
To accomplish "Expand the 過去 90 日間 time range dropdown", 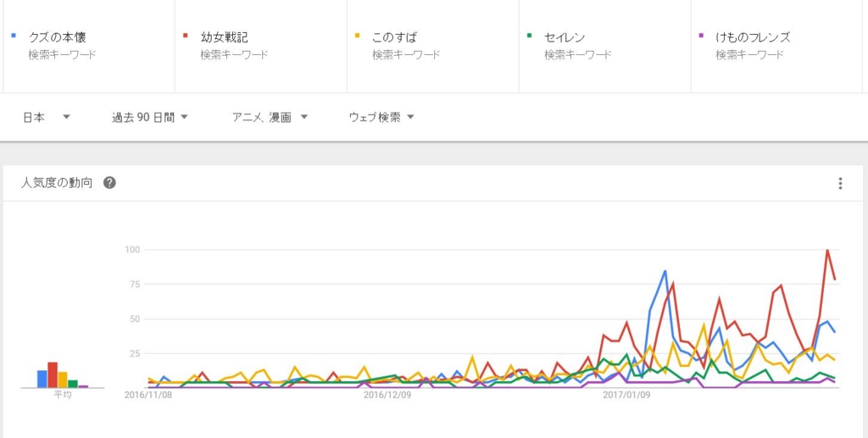I will click(149, 117).
